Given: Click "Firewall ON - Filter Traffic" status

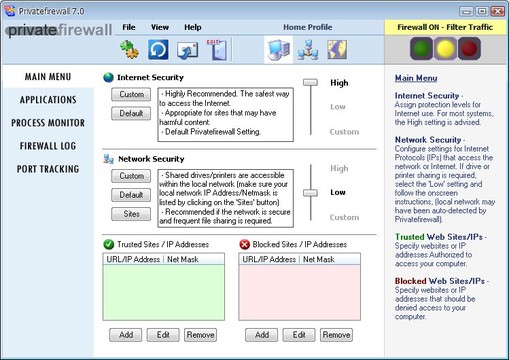Looking at the screenshot, I should click(x=445, y=27).
